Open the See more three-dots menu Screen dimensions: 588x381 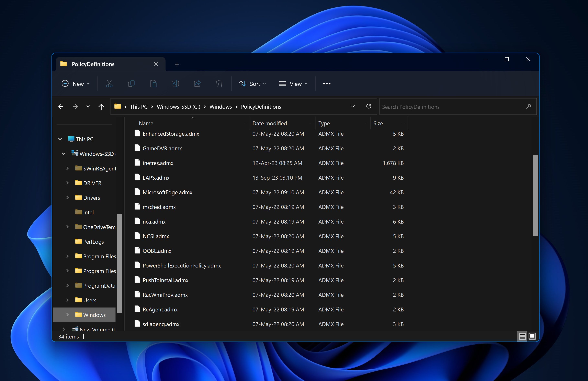pyautogui.click(x=327, y=84)
